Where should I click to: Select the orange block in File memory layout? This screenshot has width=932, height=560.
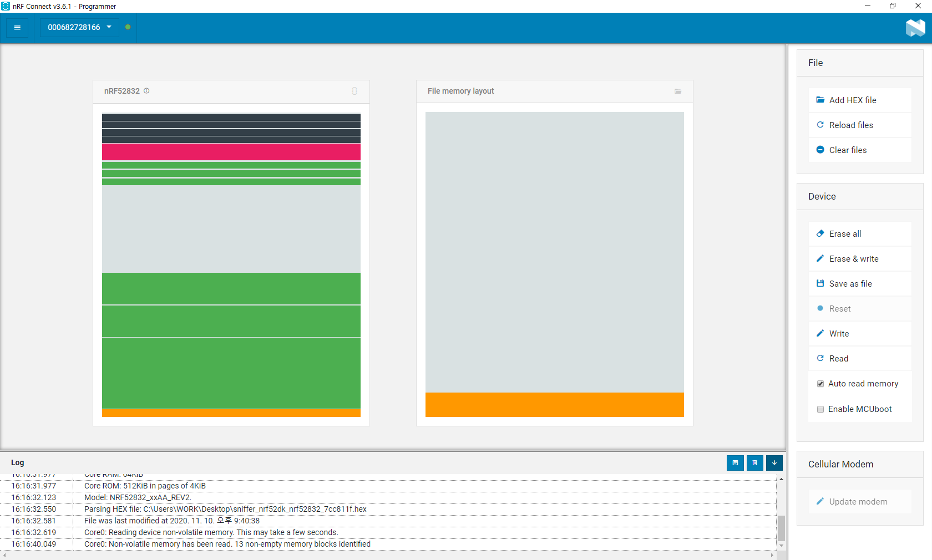(x=555, y=405)
